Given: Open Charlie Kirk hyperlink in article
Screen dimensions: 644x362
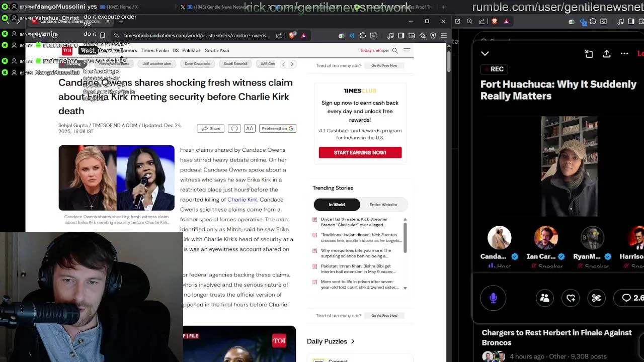Looking at the screenshot, I should (x=242, y=200).
